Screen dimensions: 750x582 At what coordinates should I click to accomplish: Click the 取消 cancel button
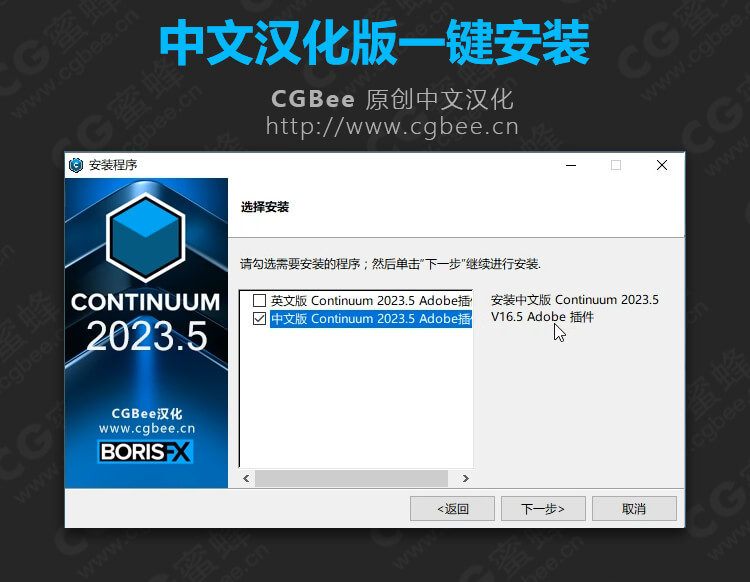tap(634, 508)
